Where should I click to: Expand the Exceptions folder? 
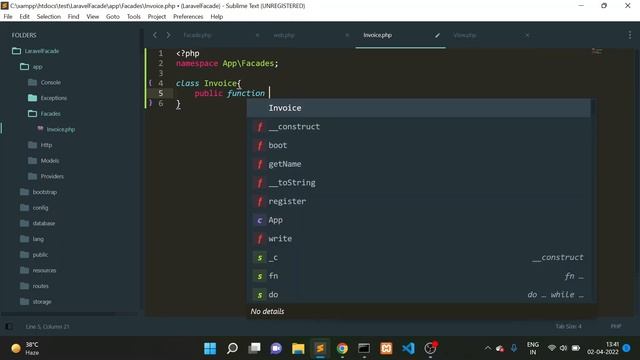[x=53, y=98]
